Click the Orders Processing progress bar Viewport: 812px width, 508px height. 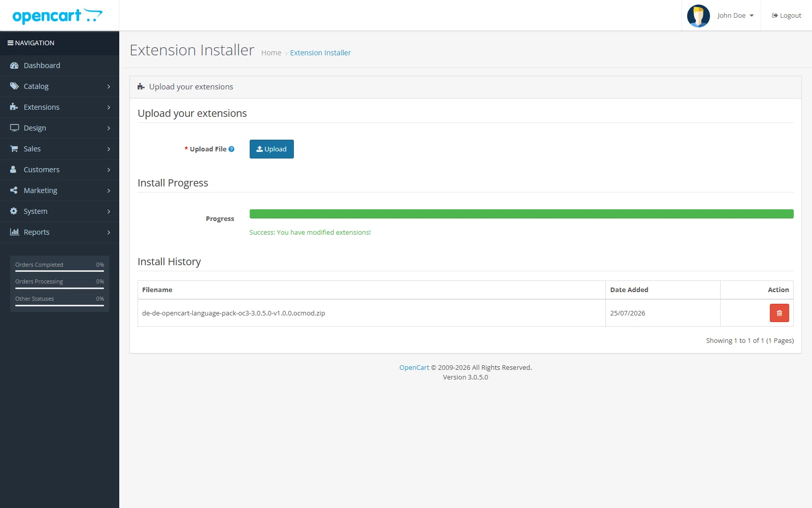(x=59, y=289)
